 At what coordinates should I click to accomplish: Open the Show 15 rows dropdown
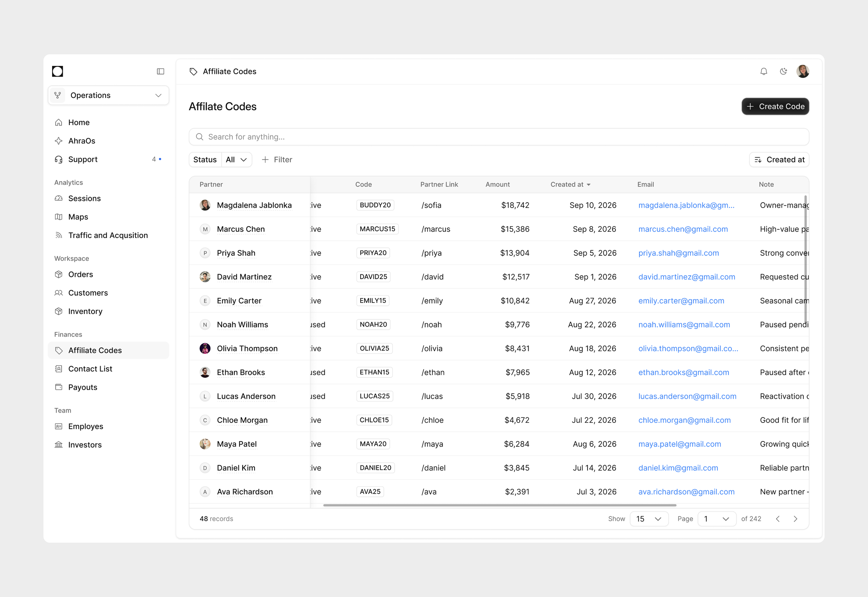click(x=649, y=519)
